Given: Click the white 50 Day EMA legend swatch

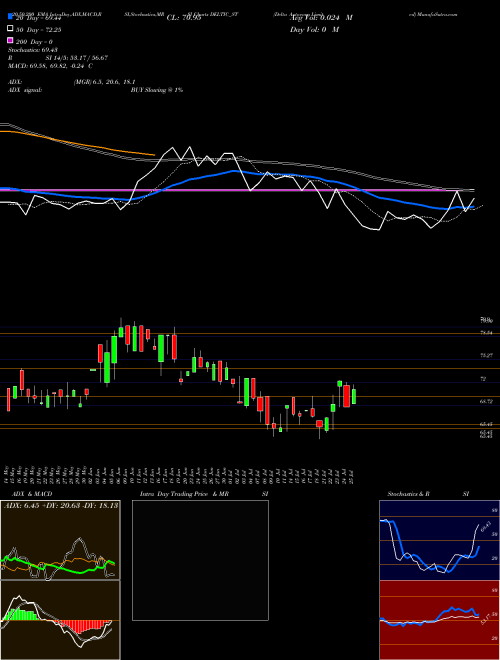Looking at the screenshot, I should coord(10,28).
